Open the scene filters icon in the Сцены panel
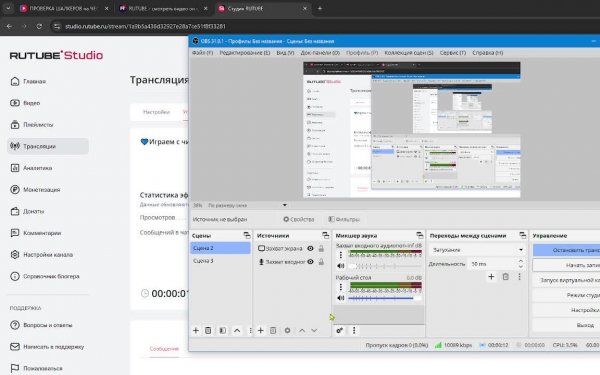The image size is (600, 375). pyautogui.click(x=222, y=330)
